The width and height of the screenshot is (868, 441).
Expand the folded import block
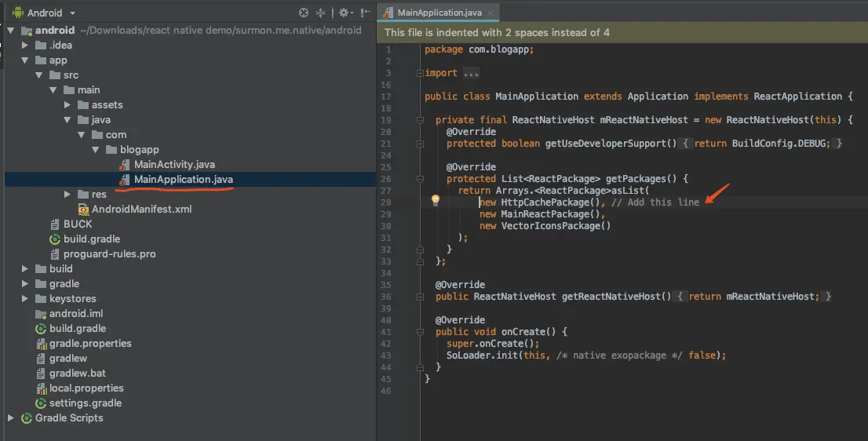pyautogui.click(x=420, y=73)
